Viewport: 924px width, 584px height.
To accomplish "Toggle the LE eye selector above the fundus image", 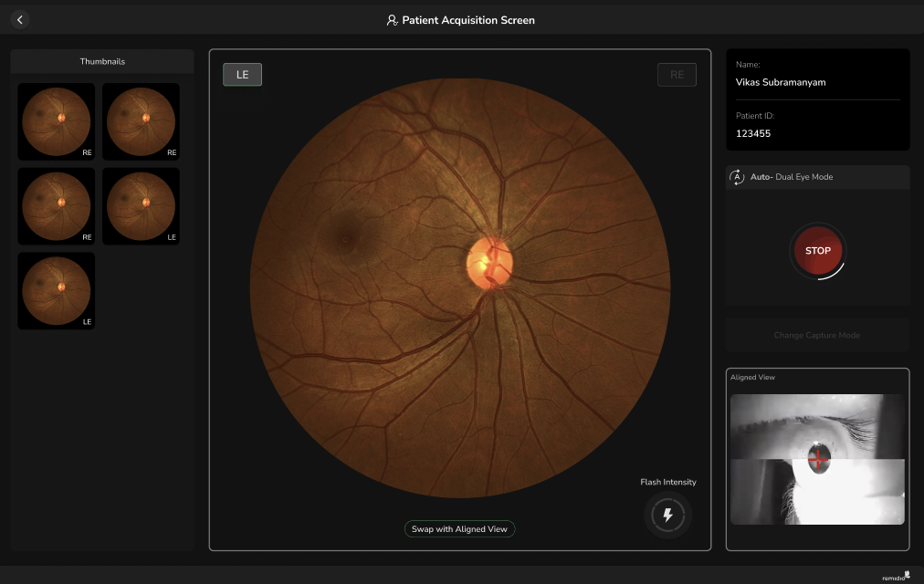I will 242,74.
